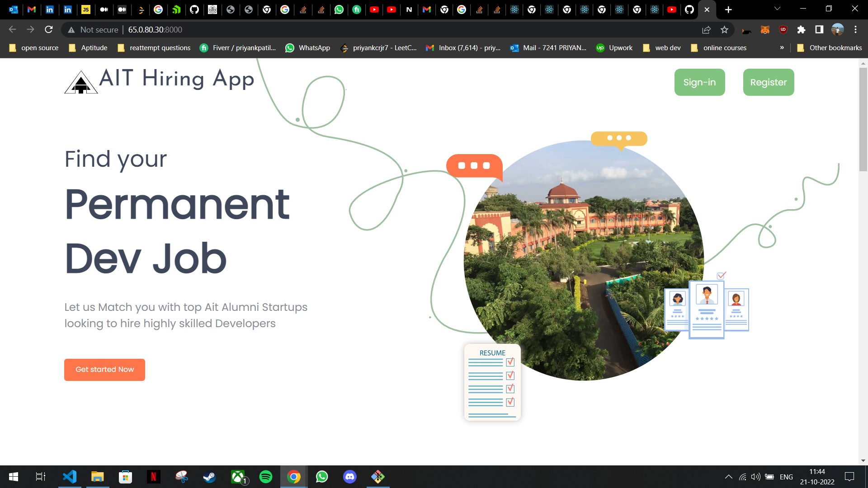This screenshot has height=488, width=868.
Task: Launch Visual Studio Code from the taskbar
Action: pyautogui.click(x=69, y=477)
